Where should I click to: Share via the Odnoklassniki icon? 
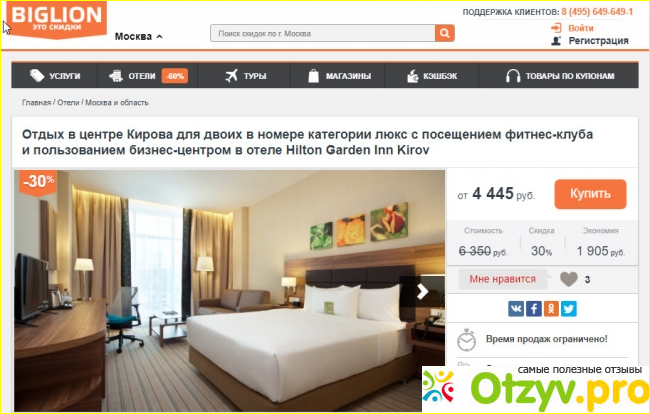coord(551,309)
